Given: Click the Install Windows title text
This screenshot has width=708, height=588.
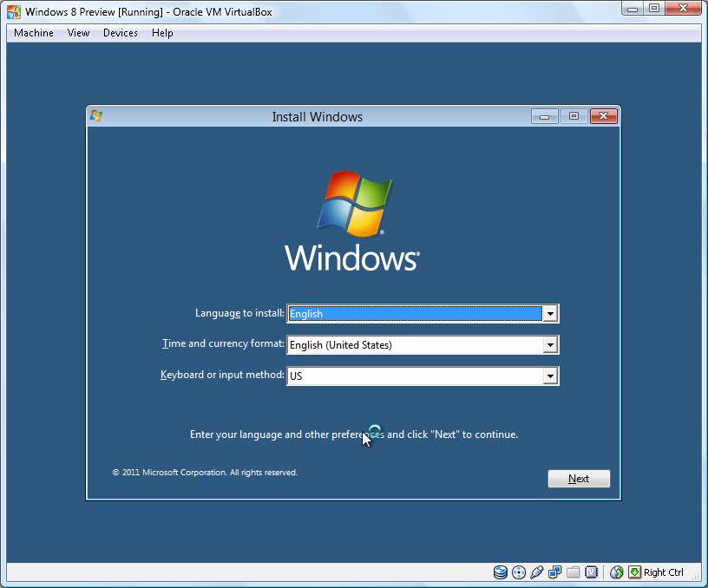Looking at the screenshot, I should click(x=317, y=117).
